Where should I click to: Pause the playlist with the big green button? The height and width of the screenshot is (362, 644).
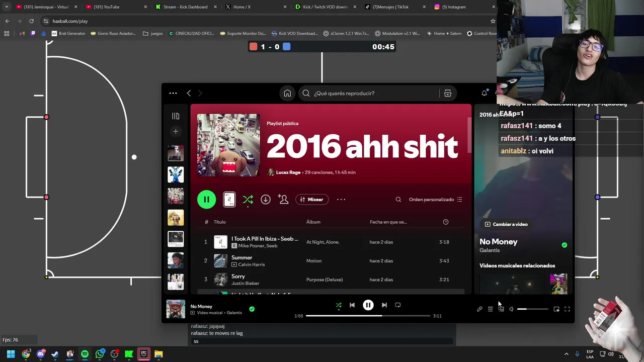click(206, 200)
